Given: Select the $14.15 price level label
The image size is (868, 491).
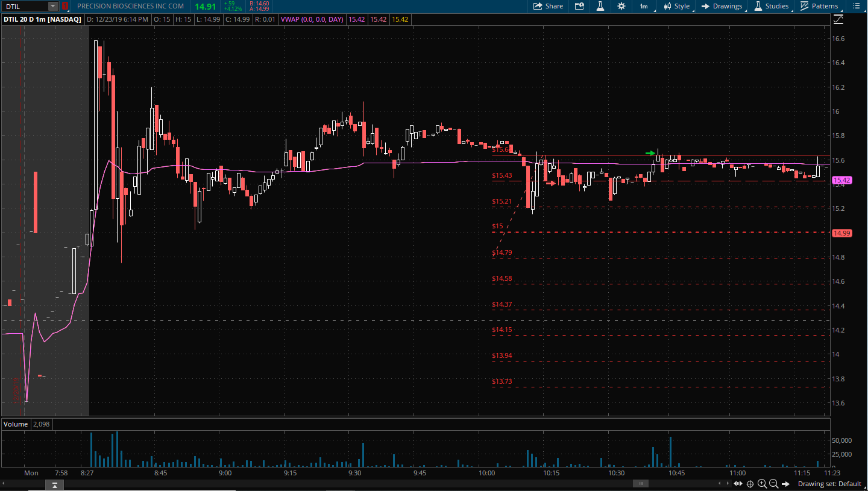Looking at the screenshot, I should point(502,330).
